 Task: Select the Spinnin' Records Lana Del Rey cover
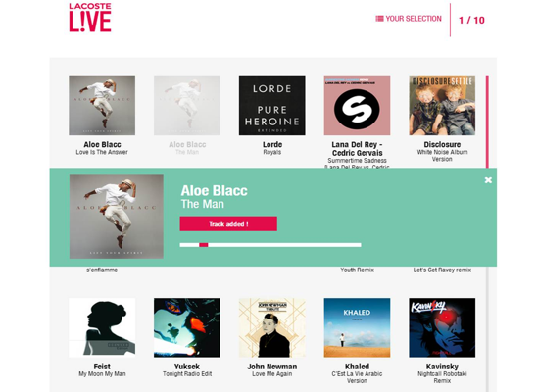357,106
